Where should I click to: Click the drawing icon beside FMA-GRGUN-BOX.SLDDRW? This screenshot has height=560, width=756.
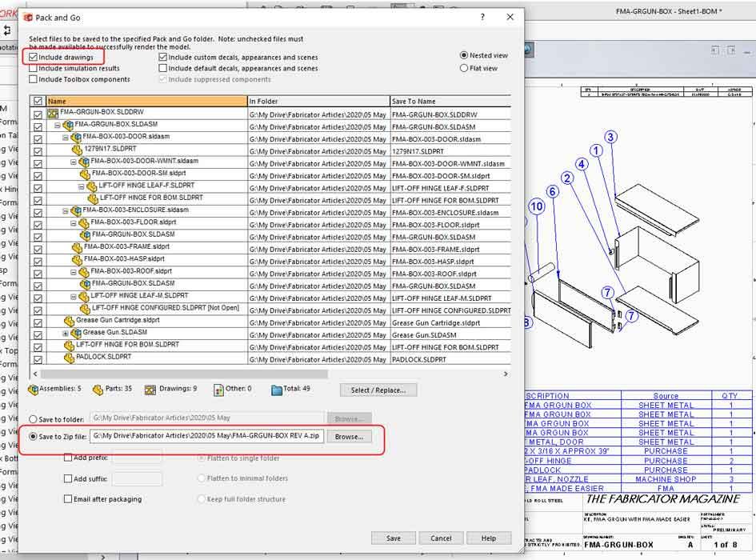pos(54,113)
